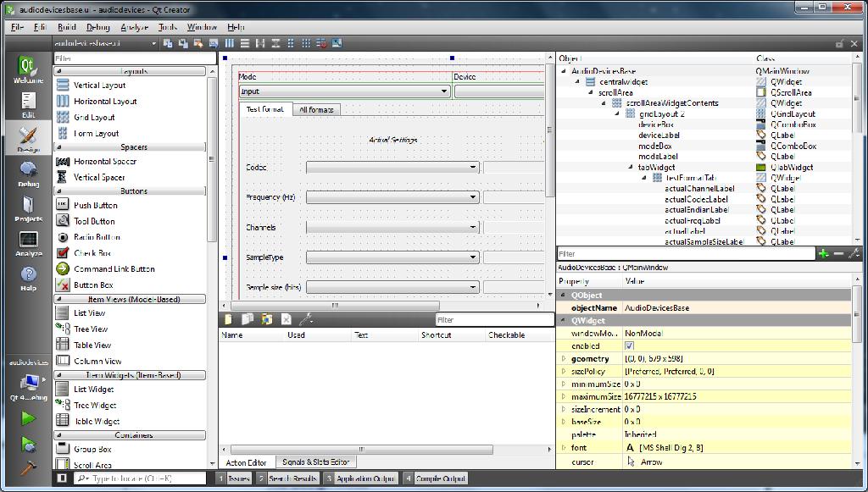Image resolution: width=868 pixels, height=492 pixels.
Task: Click Lay Out in a Grid icon
Action: [305, 43]
